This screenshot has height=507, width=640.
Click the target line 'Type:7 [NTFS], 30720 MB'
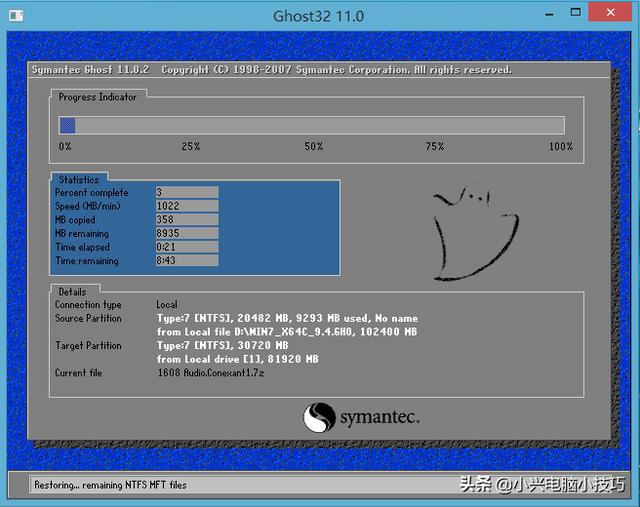tap(222, 346)
